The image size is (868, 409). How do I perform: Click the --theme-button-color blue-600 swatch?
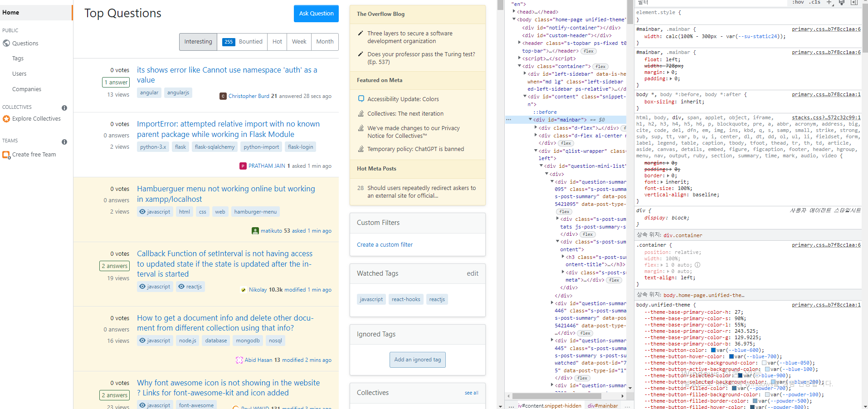(x=713, y=350)
